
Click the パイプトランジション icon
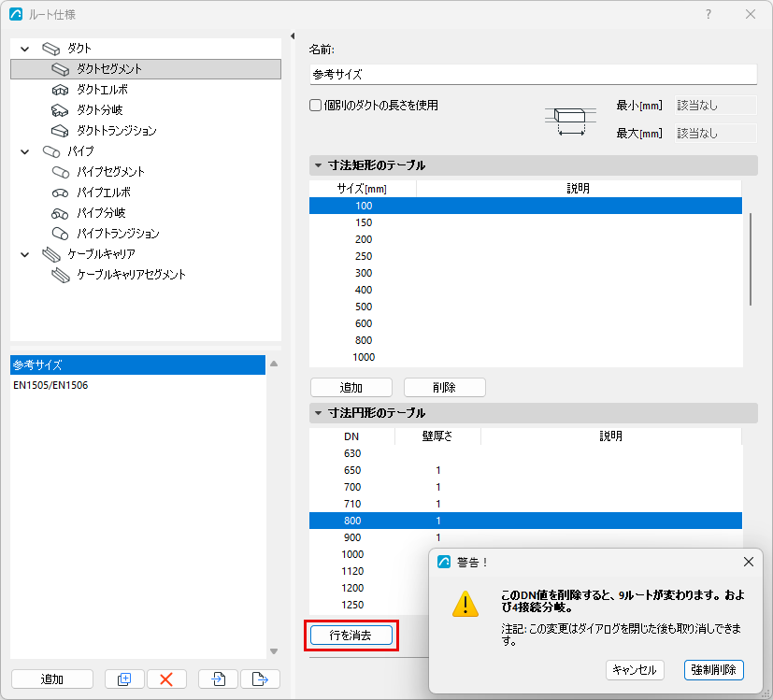pyautogui.click(x=60, y=234)
